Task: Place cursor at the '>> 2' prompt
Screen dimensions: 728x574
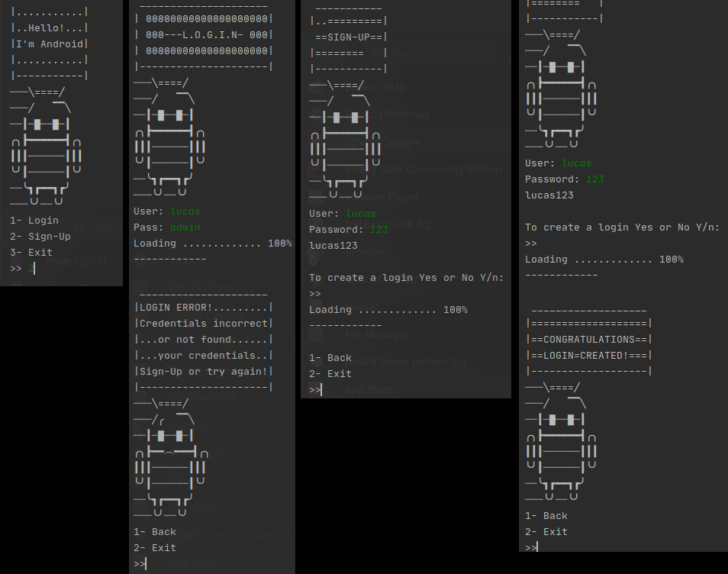Action: (22, 269)
